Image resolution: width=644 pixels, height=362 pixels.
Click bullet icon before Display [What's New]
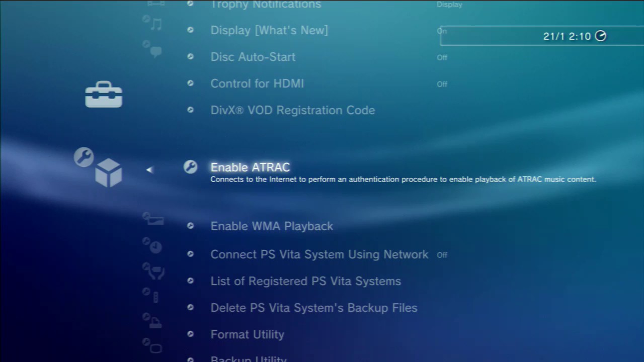pos(190,30)
